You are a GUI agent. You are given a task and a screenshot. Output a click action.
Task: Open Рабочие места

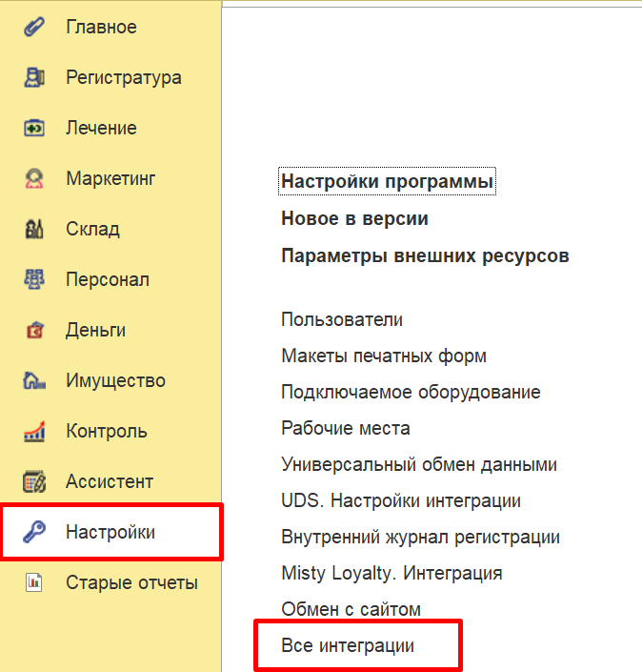pos(345,428)
